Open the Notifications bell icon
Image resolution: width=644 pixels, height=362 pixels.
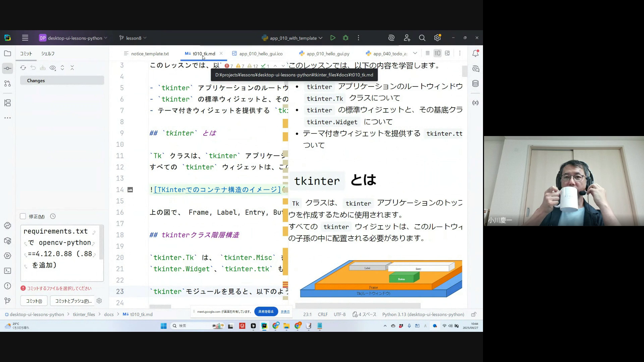[x=475, y=53]
